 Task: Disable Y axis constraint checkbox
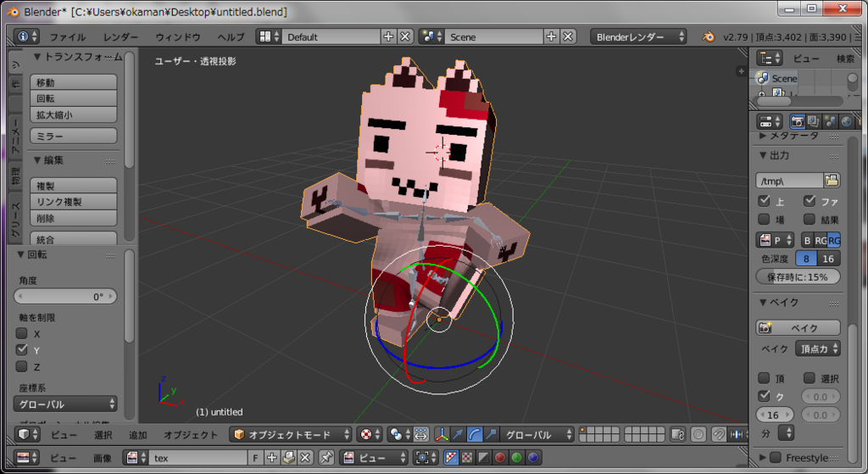(x=21, y=349)
